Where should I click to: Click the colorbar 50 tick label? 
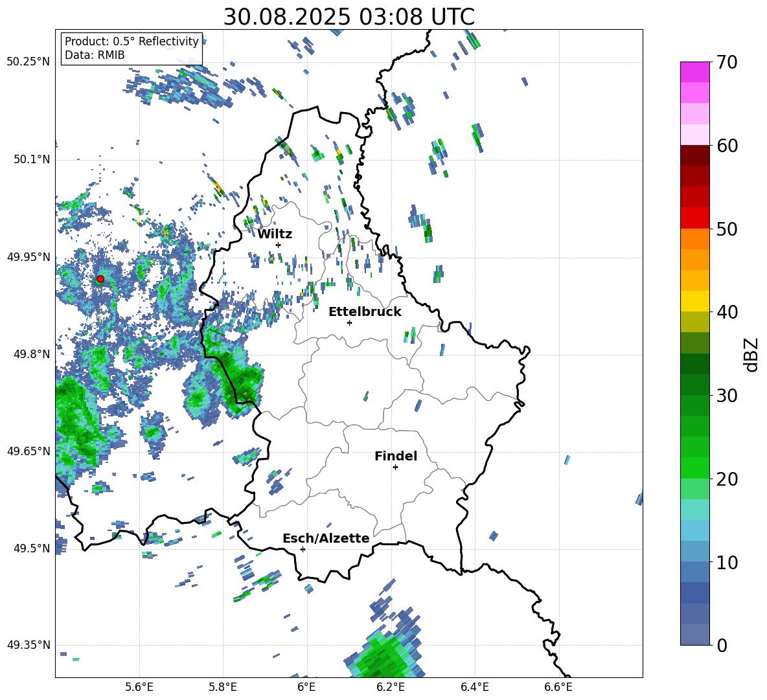[x=727, y=229]
